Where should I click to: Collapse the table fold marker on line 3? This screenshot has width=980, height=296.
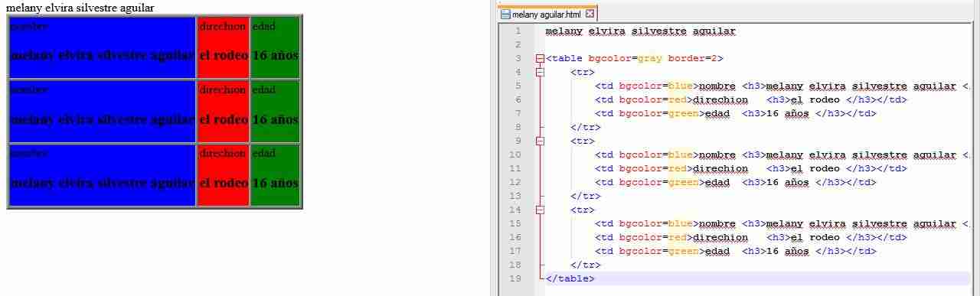coord(541,58)
